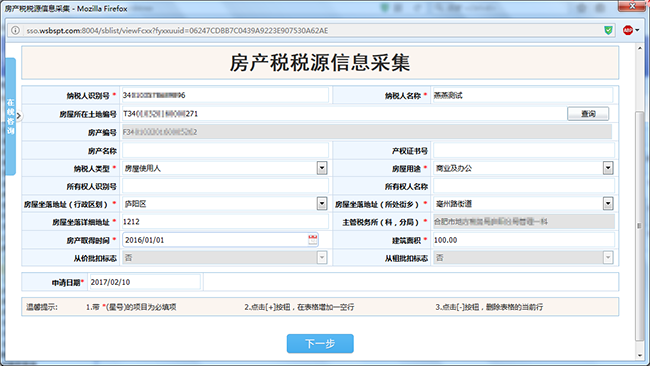The image size is (650, 366).
Task: Expand the 所处街乡 dropdown showing 亳州路街道
Action: (608, 204)
